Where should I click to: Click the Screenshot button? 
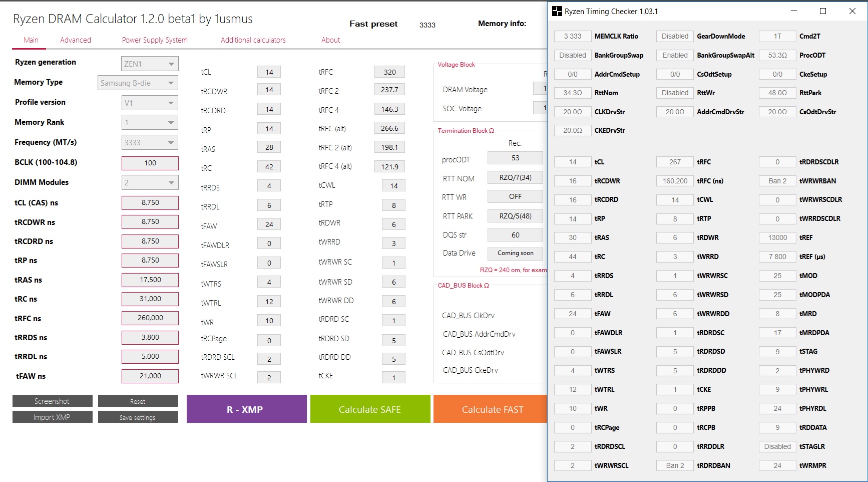coord(53,401)
